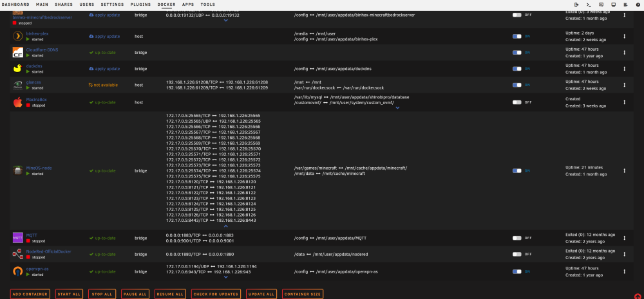Open the feedback speech-bubble icon
The image size is (644, 299).
coord(601,5)
